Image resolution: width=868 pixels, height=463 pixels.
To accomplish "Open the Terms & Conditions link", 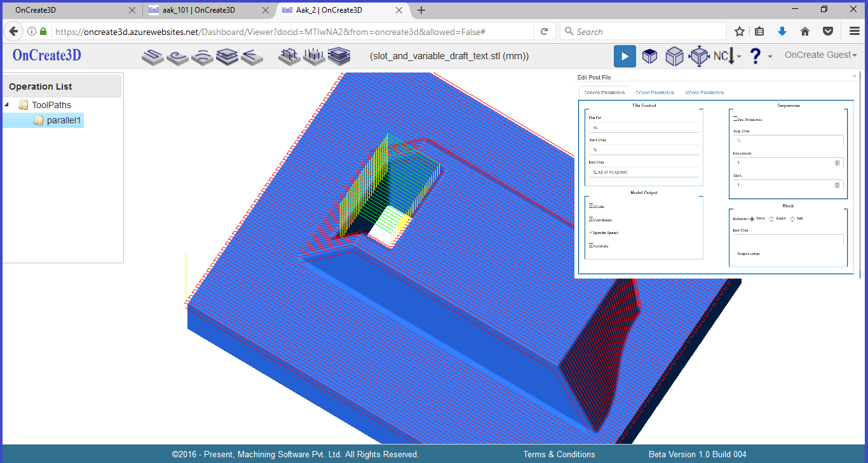I will pyautogui.click(x=559, y=454).
